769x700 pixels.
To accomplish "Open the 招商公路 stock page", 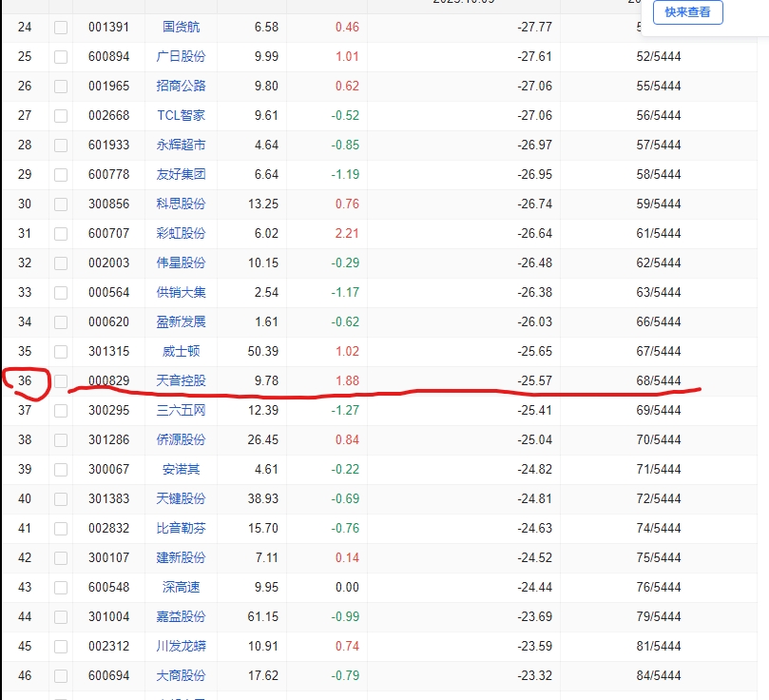I will click(181, 86).
